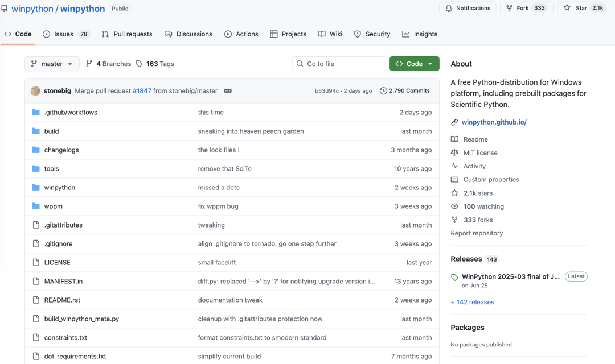This screenshot has width=615, height=364.
Task: Switch to the Code tab
Action: [x=18, y=34]
